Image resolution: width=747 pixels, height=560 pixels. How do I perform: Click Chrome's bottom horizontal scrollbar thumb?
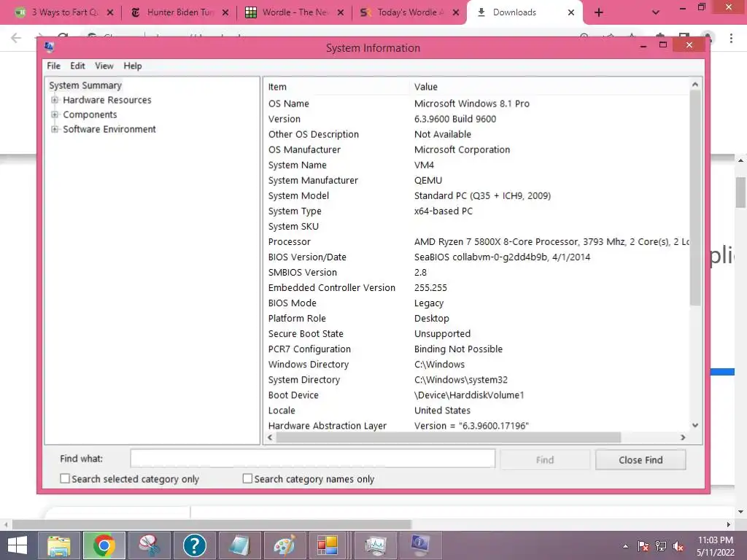pos(212,524)
